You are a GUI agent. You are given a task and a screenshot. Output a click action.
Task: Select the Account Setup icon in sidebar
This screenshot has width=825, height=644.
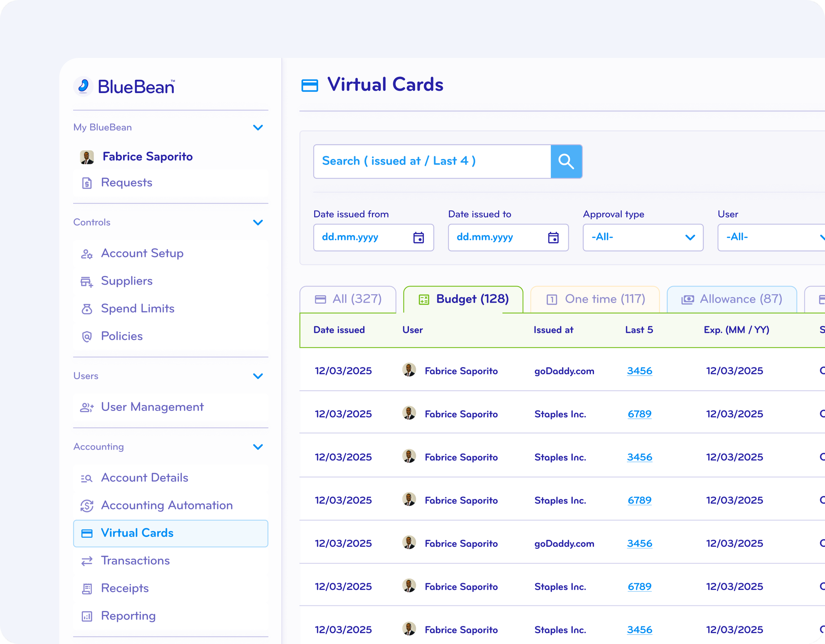86,254
